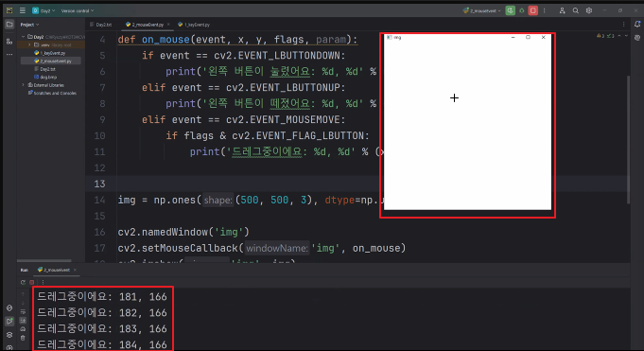The image size is (644, 351).
Task: Open IDE settings gear icon
Action: pos(589,10)
